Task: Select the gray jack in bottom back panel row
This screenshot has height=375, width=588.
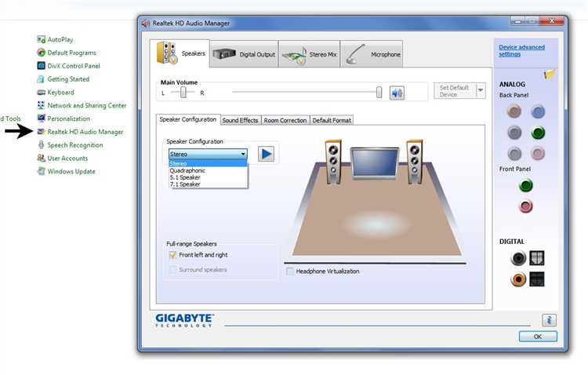Action: coord(514,154)
